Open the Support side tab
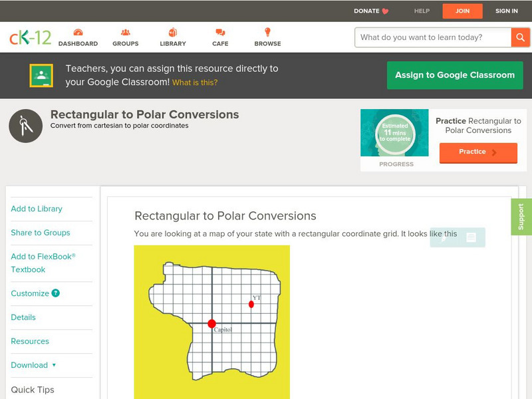The height and width of the screenshot is (399, 532). click(521, 217)
